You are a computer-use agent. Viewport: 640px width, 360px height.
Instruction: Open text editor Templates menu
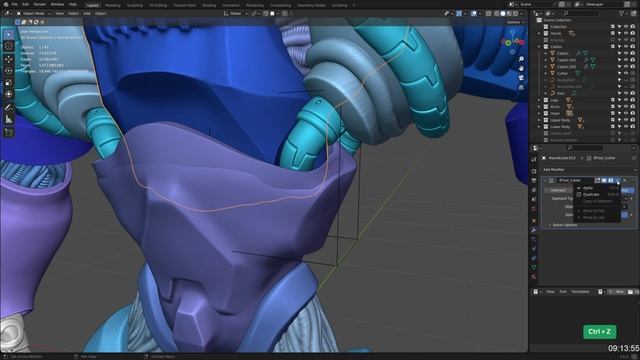point(580,291)
